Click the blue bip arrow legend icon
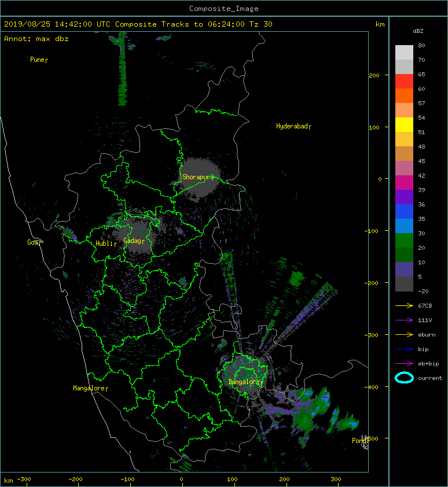 (404, 349)
